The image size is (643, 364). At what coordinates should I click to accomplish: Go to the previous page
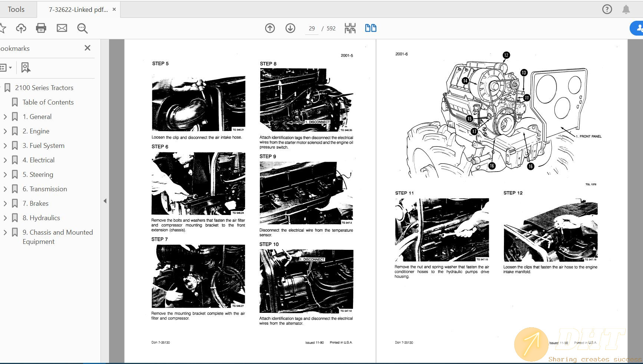point(270,28)
